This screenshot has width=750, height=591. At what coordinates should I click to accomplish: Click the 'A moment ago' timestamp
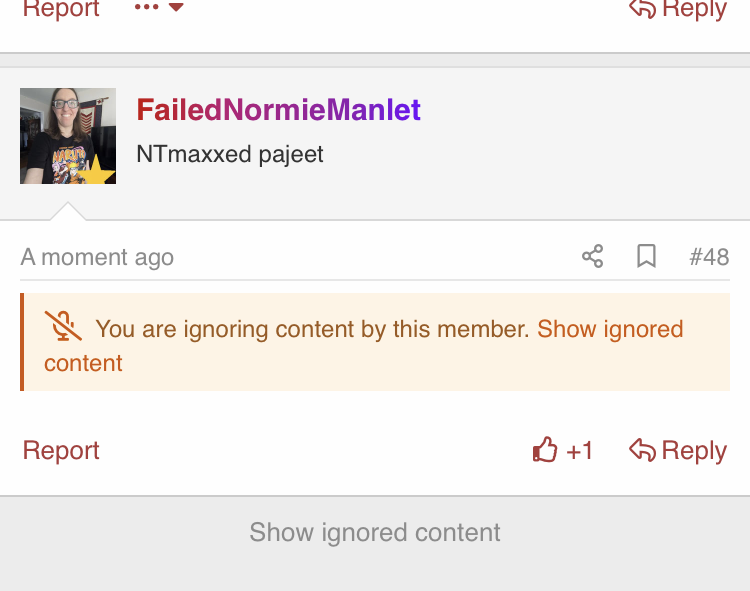coord(97,257)
